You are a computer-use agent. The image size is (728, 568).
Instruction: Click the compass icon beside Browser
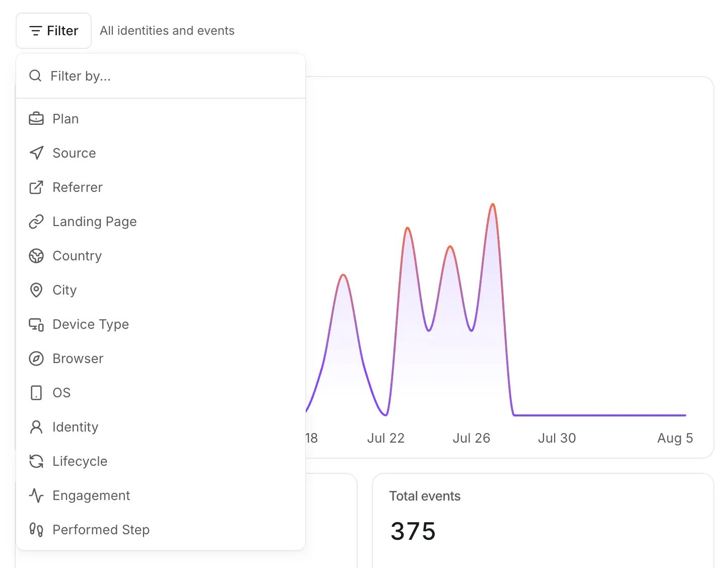point(36,359)
